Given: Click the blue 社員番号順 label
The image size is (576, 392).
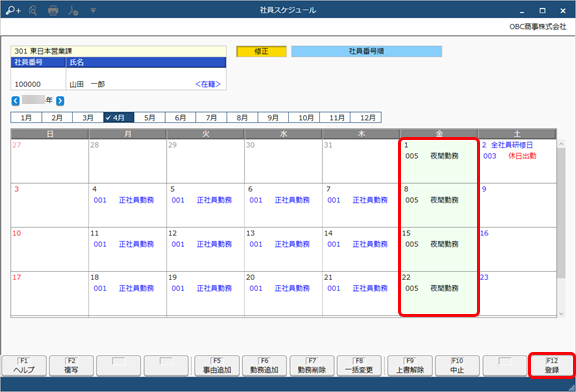Looking at the screenshot, I should click(x=366, y=51).
